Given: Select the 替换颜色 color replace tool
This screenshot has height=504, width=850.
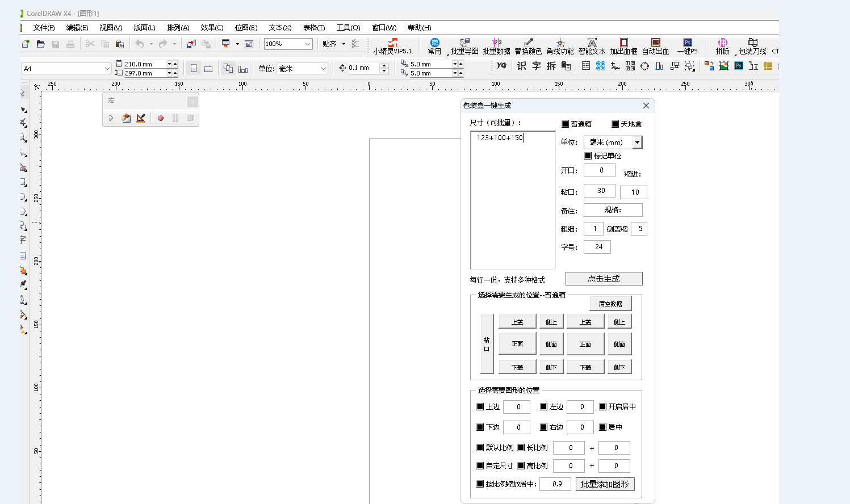Looking at the screenshot, I should [528, 47].
